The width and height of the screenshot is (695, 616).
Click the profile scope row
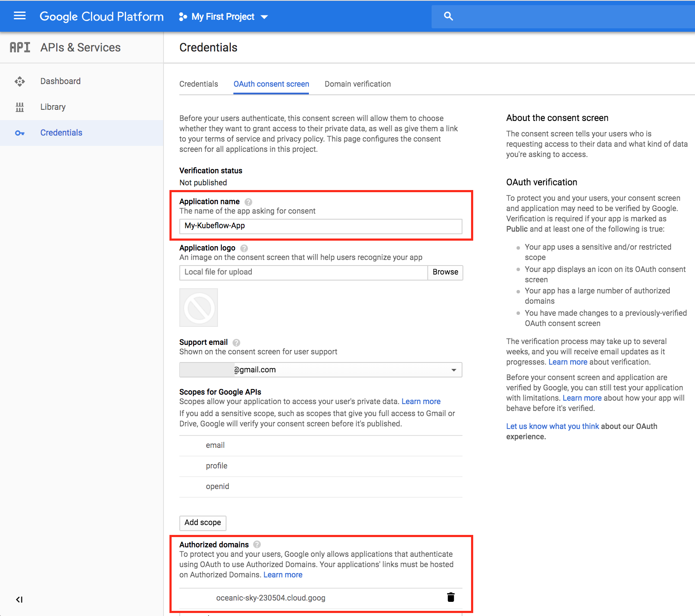[321, 466]
